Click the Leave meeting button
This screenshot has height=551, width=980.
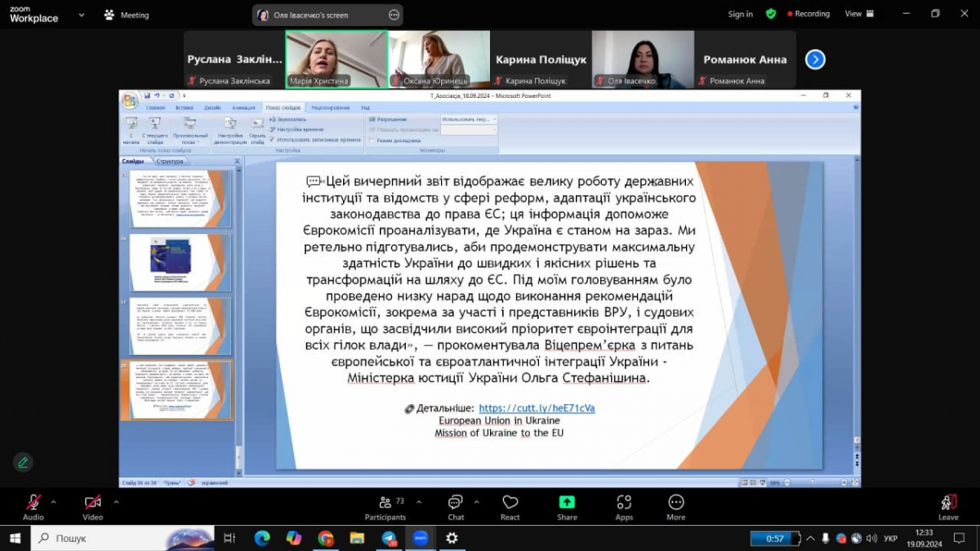(948, 506)
